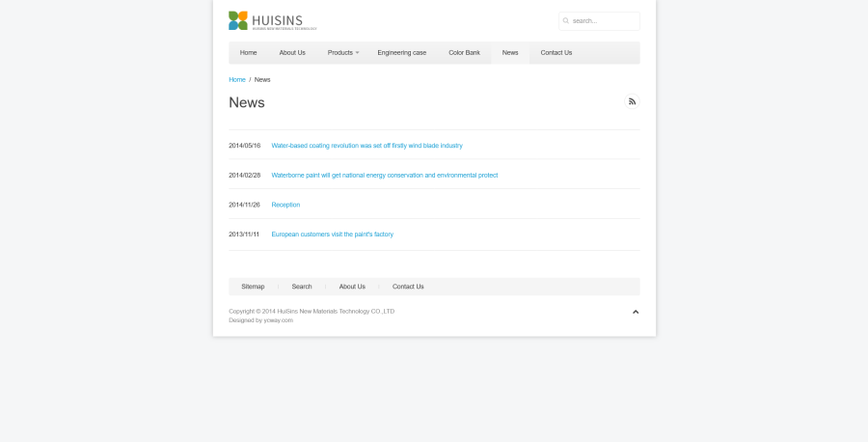Click the Home breadcrumb link
Screen dimensions: 868x442
pyautogui.click(x=236, y=79)
